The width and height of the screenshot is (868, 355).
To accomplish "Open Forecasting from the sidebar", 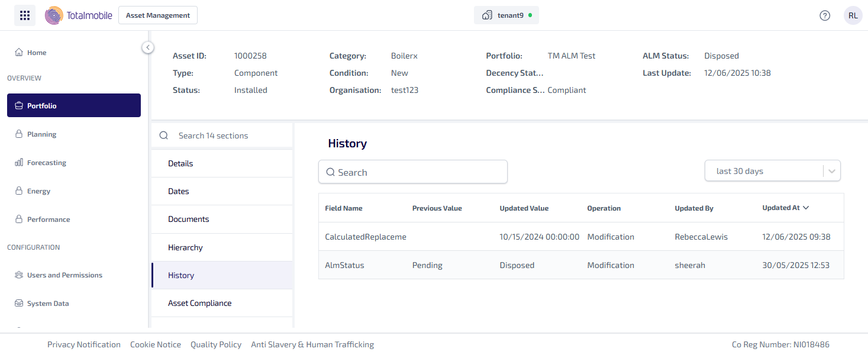I will pos(46,163).
